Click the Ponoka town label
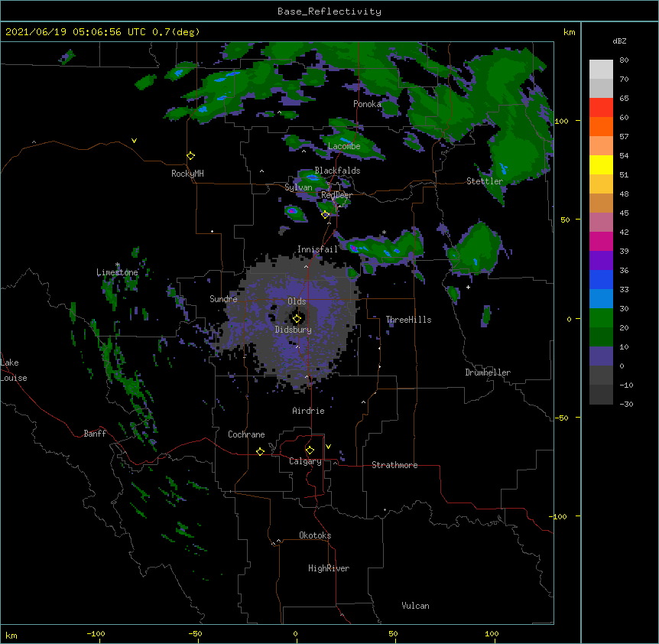The height and width of the screenshot is (644, 659). (367, 104)
